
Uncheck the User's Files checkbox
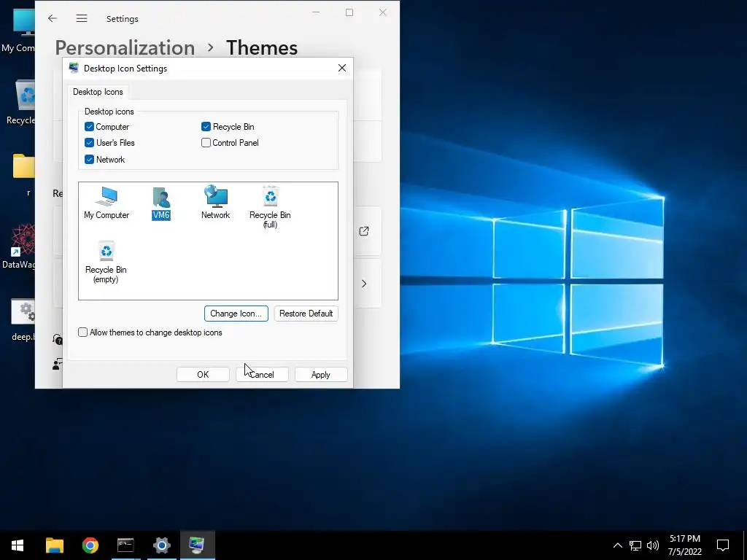coord(89,143)
